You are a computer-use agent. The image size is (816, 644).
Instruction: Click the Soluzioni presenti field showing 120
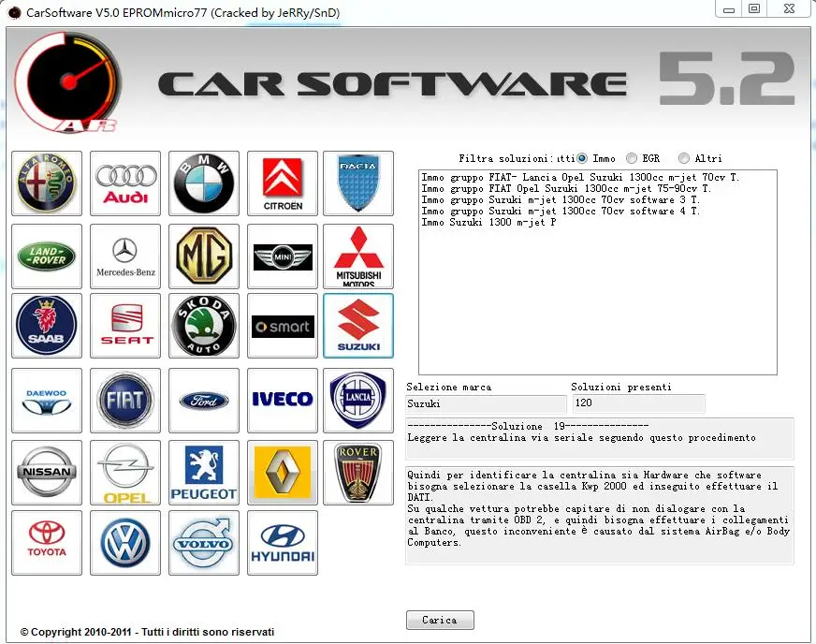tap(638, 402)
